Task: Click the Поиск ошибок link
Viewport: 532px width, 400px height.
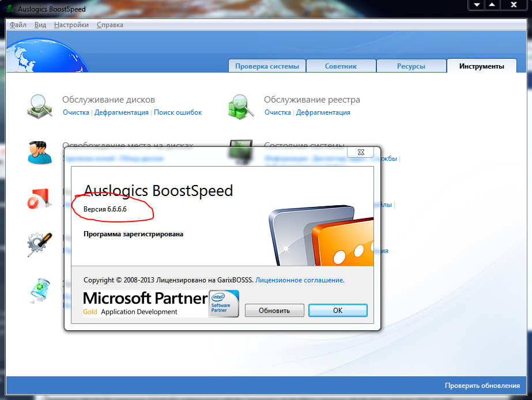Action: coord(178,112)
